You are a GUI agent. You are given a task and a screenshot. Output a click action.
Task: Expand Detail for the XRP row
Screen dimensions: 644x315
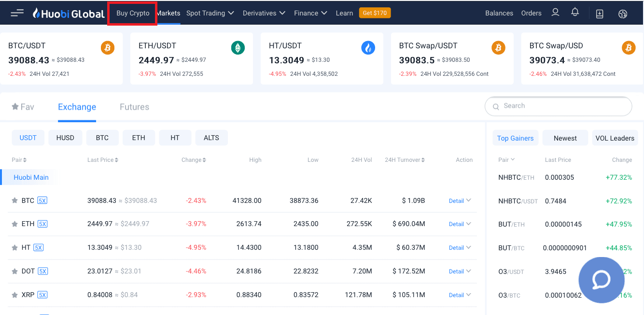[460, 295]
